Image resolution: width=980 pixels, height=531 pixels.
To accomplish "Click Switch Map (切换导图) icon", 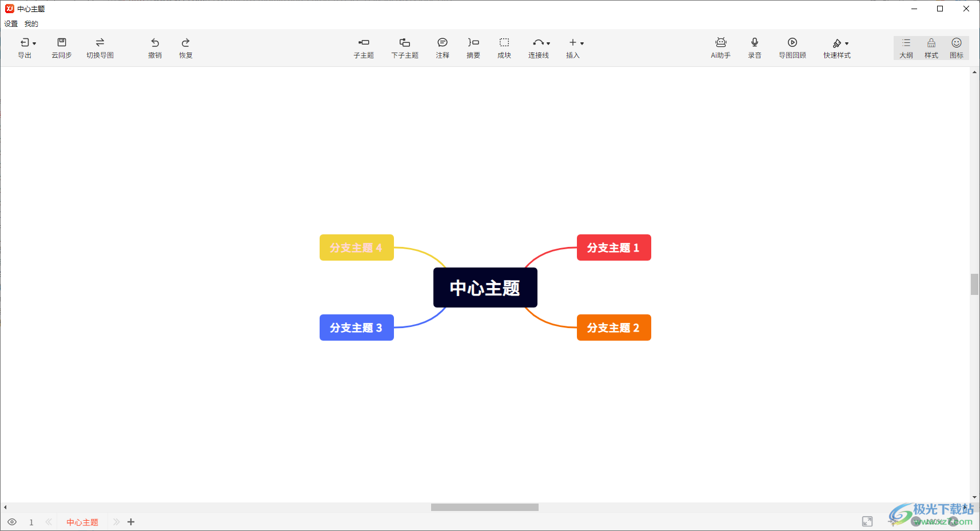I will (x=100, y=42).
